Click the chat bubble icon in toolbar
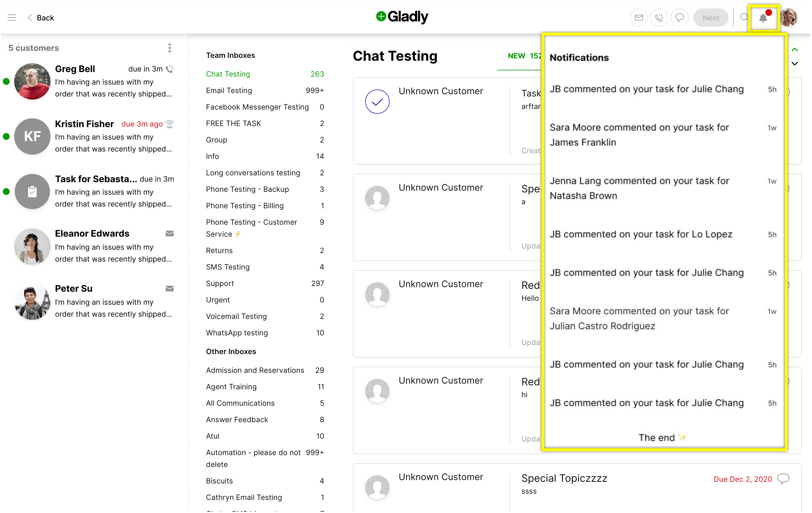The image size is (812, 513). [679, 17]
